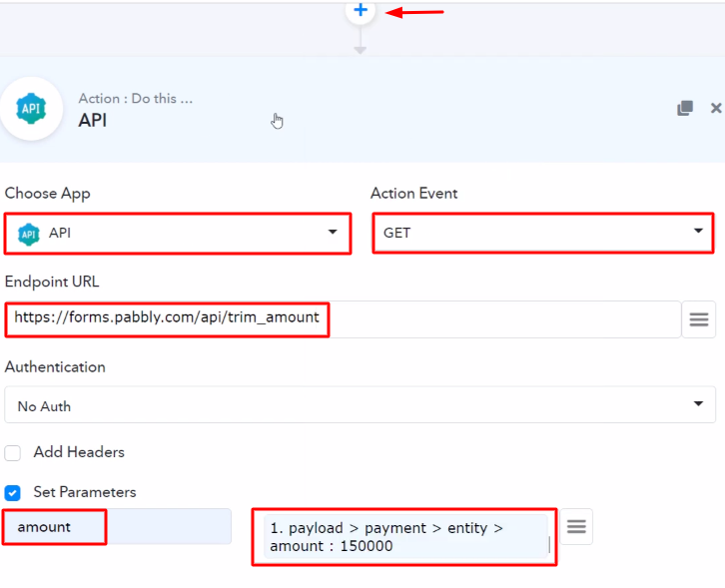The image size is (725, 588).
Task: Click the 'API' step title text
Action: [93, 120]
